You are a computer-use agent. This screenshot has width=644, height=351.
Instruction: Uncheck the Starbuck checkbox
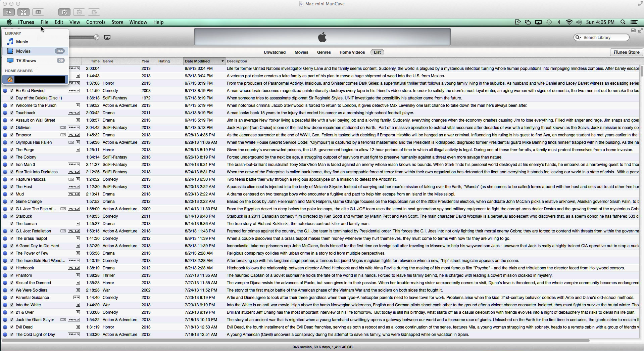coord(12,216)
